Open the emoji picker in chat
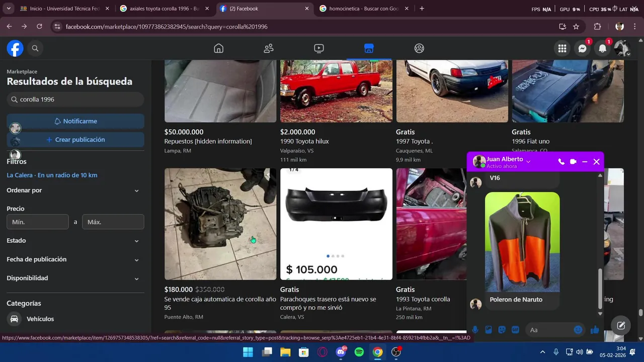 click(578, 330)
